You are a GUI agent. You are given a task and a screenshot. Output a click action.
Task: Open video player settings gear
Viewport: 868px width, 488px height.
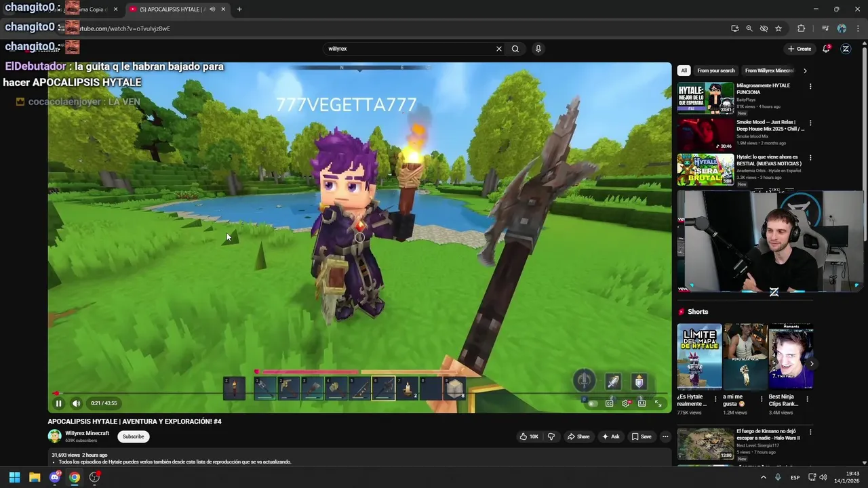[625, 403]
